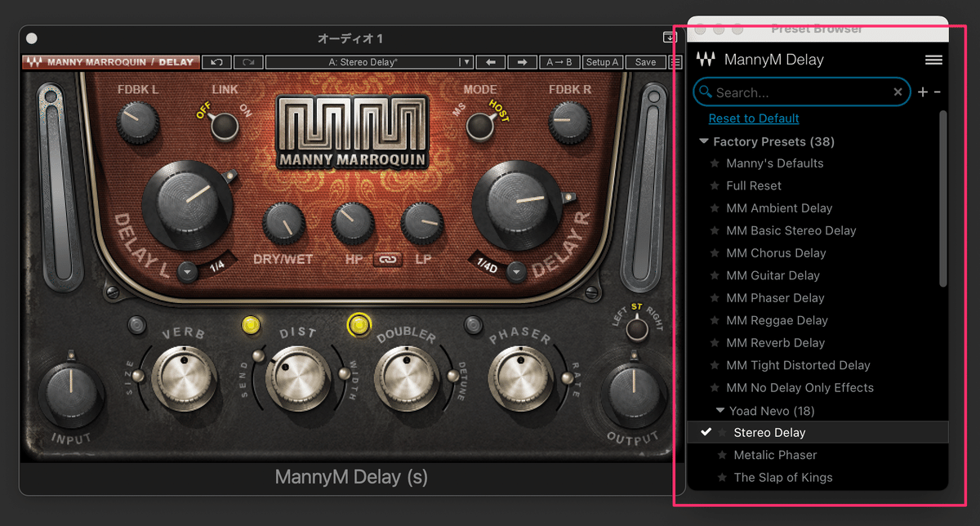The image size is (980, 526).
Task: Click Reset to Default link
Action: [x=754, y=118]
